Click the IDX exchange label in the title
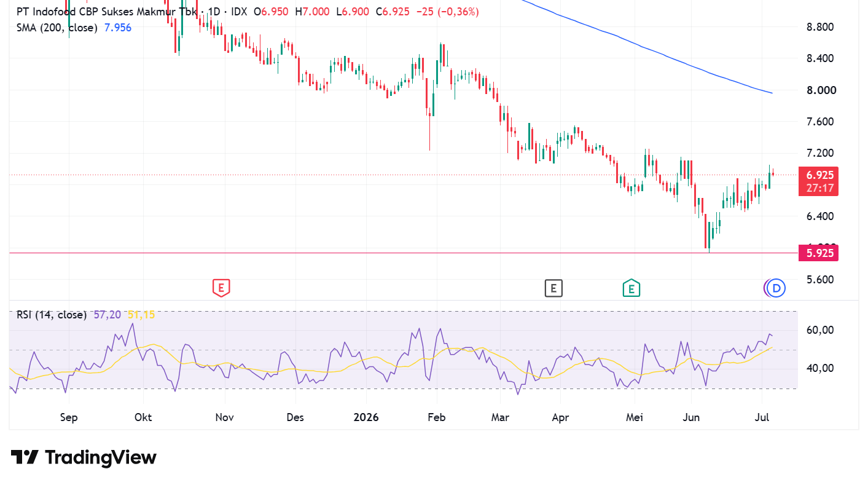This screenshot has width=868, height=485. pos(239,12)
